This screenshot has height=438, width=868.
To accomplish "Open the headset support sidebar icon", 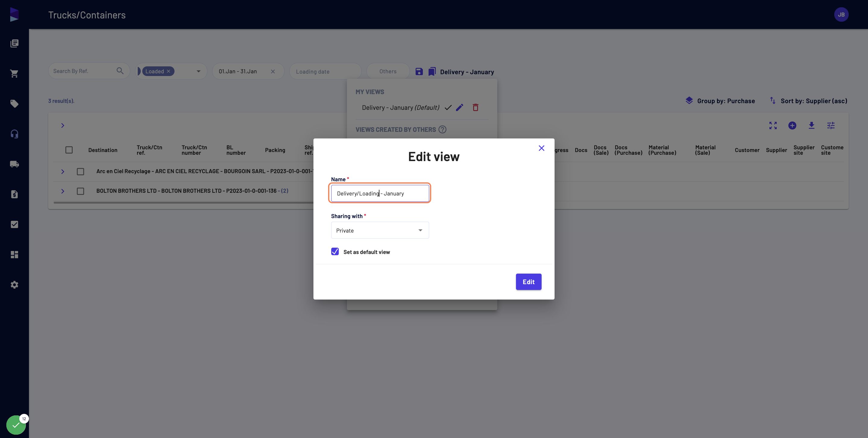I will (x=14, y=134).
